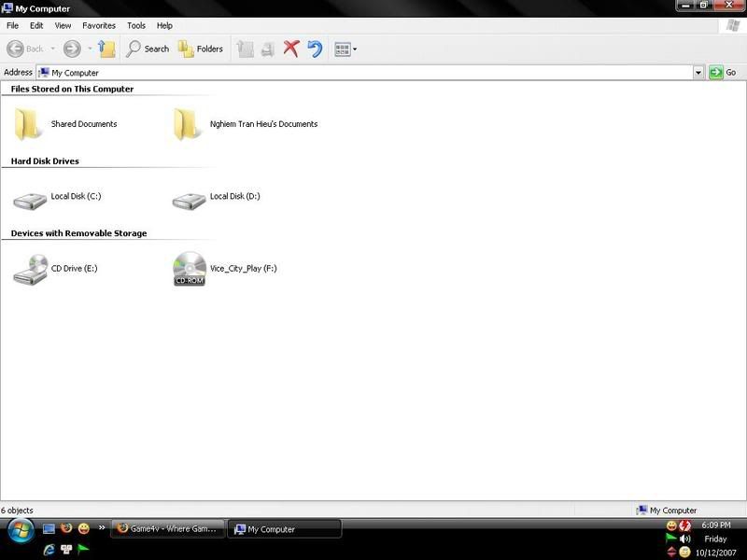
Task: Open the Views dropdown button
Action: 345,49
